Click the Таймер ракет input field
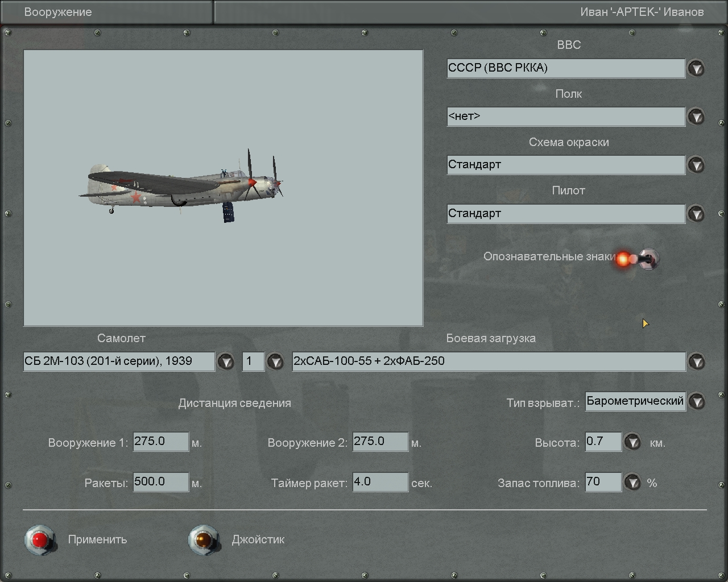Viewport: 728px width, 582px height. point(380,482)
